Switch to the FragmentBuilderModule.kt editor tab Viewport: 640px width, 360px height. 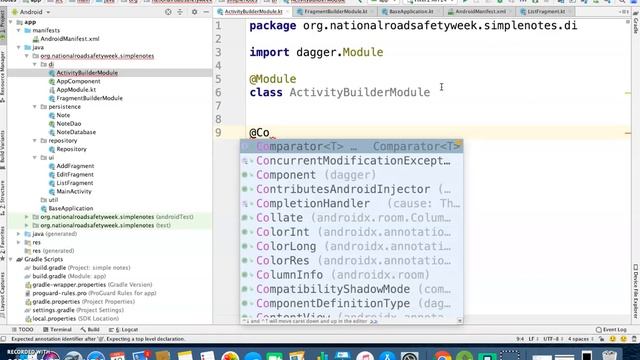pos(336,11)
